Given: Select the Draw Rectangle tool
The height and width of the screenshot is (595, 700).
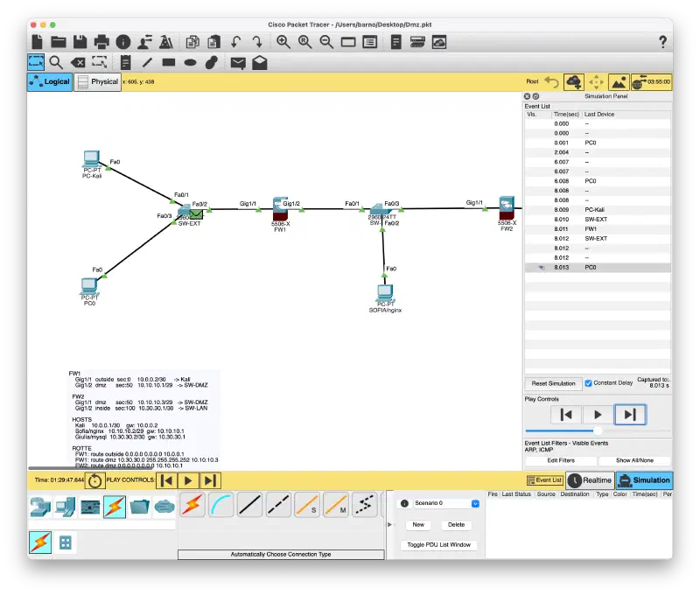Looking at the screenshot, I should [169, 62].
